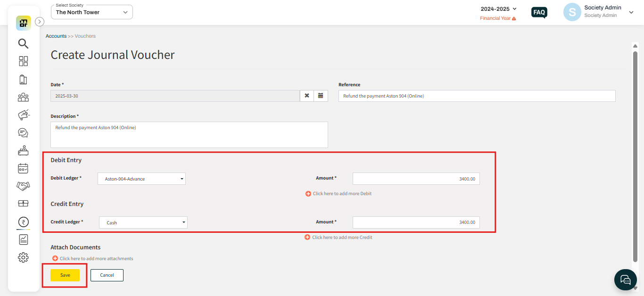Clear the date with X button
The image size is (644, 296).
pos(307,96)
